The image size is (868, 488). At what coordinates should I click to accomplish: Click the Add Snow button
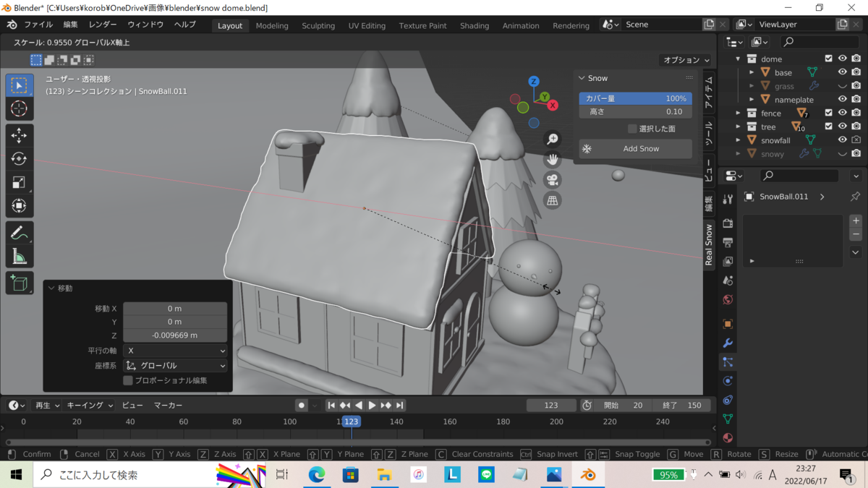[635, 149]
